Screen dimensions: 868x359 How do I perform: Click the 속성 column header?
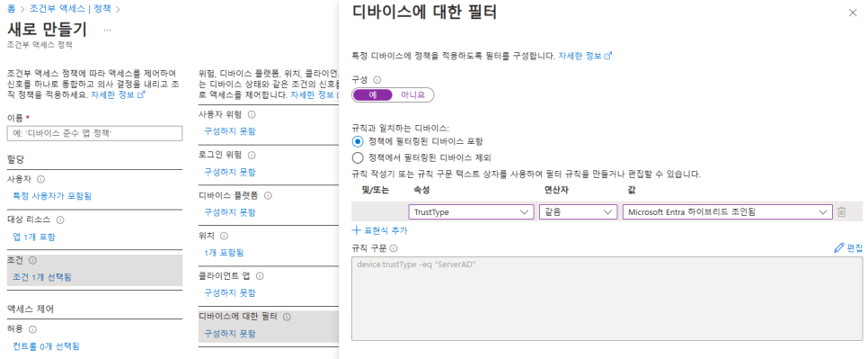click(421, 190)
